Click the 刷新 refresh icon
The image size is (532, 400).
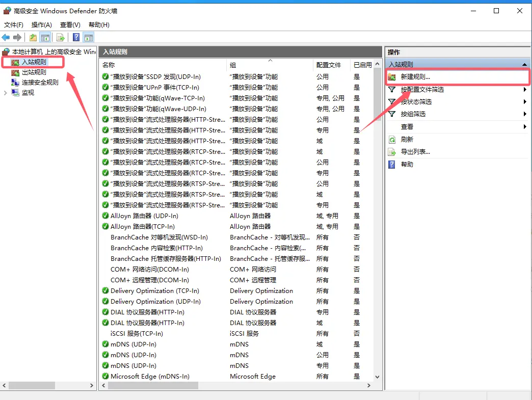[392, 140]
